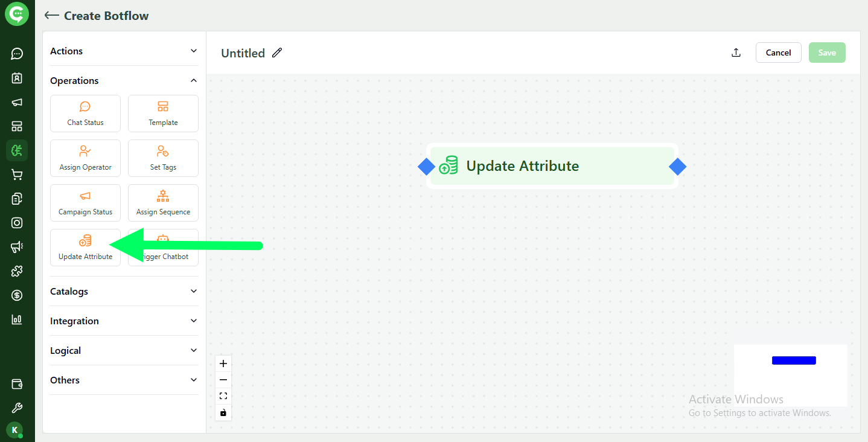This screenshot has height=442, width=868.
Task: Expand the Catalogs section
Action: [x=124, y=291]
